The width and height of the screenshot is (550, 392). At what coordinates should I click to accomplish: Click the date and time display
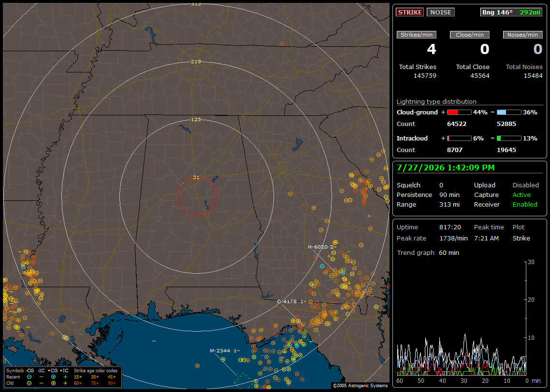pyautogui.click(x=446, y=168)
